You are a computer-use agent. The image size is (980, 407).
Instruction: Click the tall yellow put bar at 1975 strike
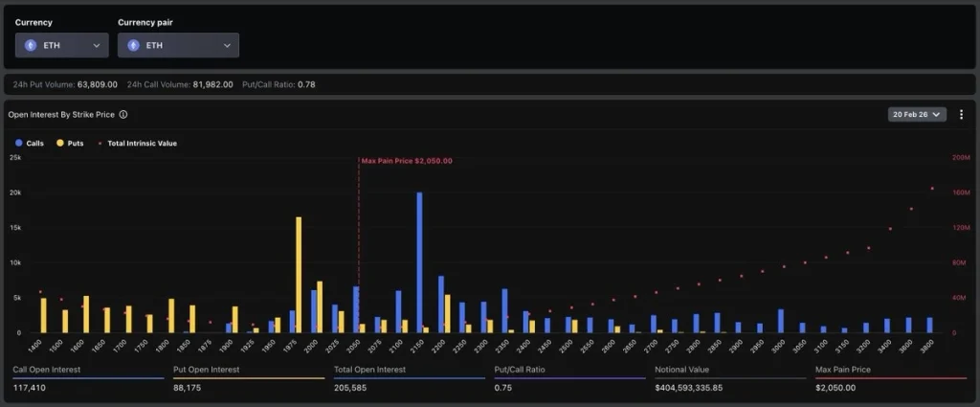299,274
